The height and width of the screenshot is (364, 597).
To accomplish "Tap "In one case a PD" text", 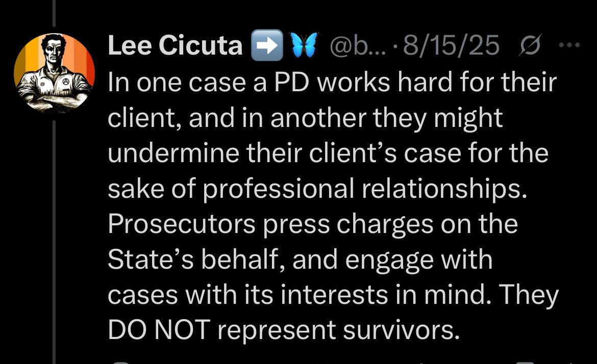I will [x=207, y=83].
